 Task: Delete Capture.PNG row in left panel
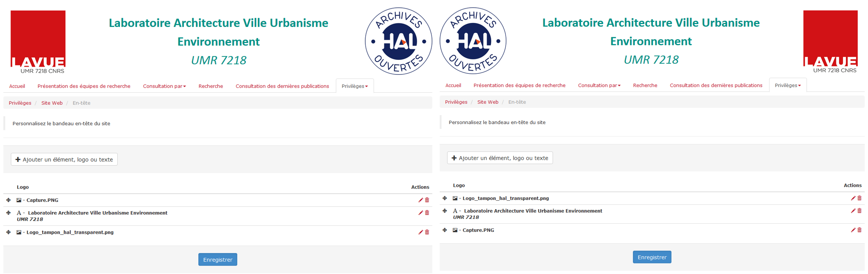pos(427,200)
